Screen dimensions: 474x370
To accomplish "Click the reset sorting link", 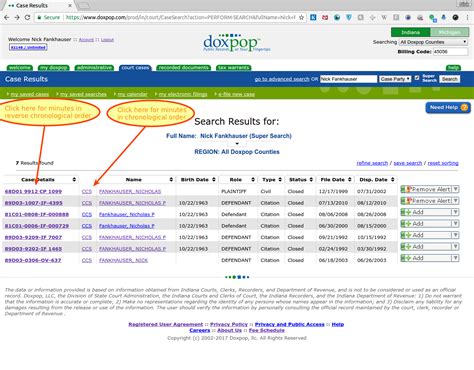I will (443, 163).
